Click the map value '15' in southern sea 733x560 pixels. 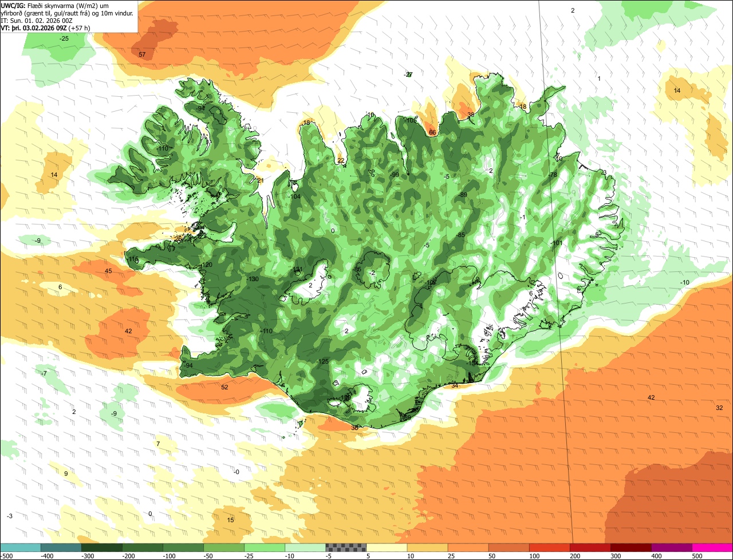coord(231,520)
